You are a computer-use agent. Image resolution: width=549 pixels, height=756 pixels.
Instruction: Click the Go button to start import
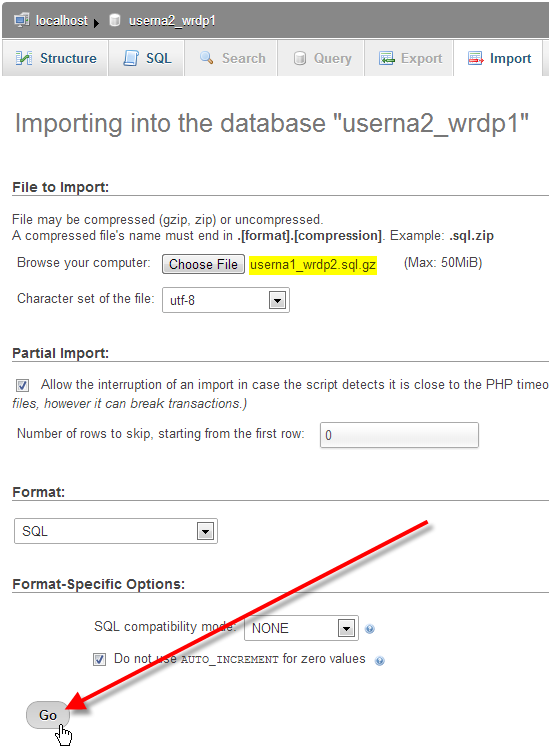(x=48, y=715)
